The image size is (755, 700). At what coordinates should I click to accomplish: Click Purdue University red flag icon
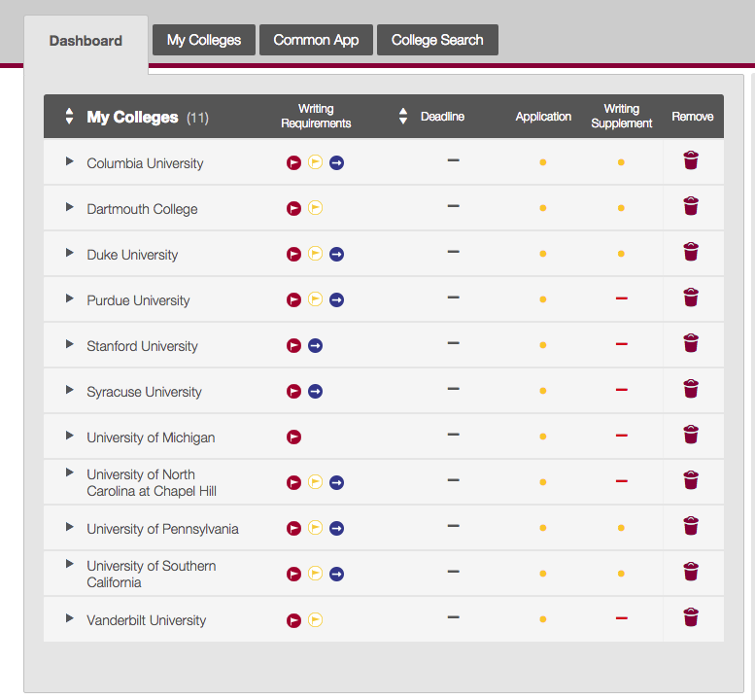293,300
